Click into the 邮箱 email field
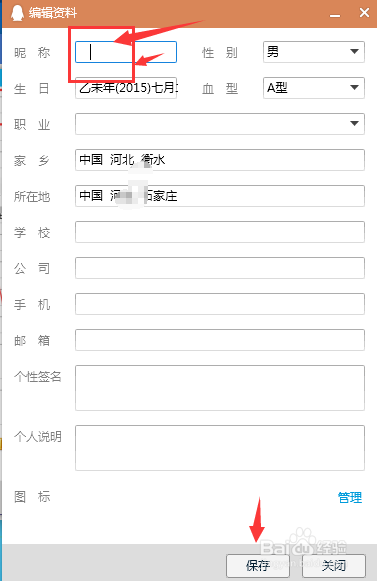 tap(220, 340)
